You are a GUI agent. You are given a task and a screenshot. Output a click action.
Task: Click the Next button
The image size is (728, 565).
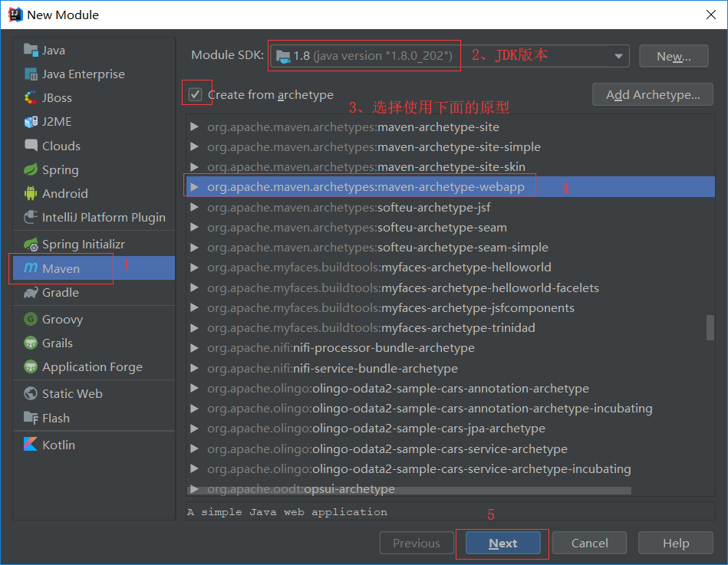[502, 544]
